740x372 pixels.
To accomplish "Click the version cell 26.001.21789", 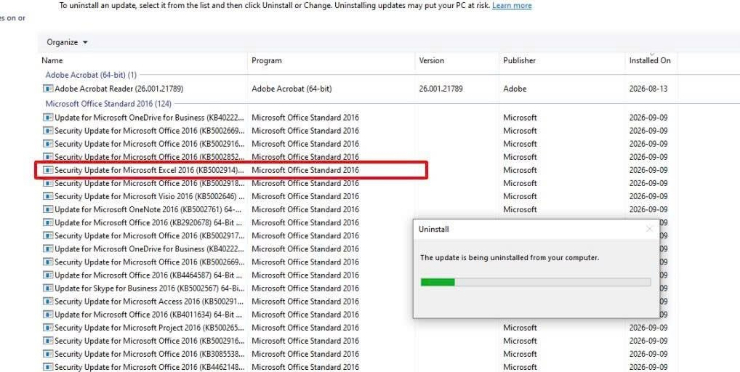I will (440, 89).
